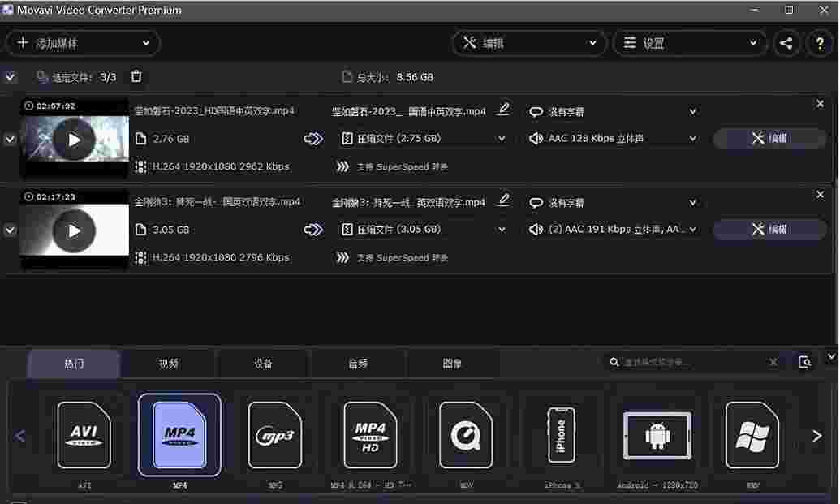
Task: Rename second output file with pencil icon
Action: click(x=502, y=200)
